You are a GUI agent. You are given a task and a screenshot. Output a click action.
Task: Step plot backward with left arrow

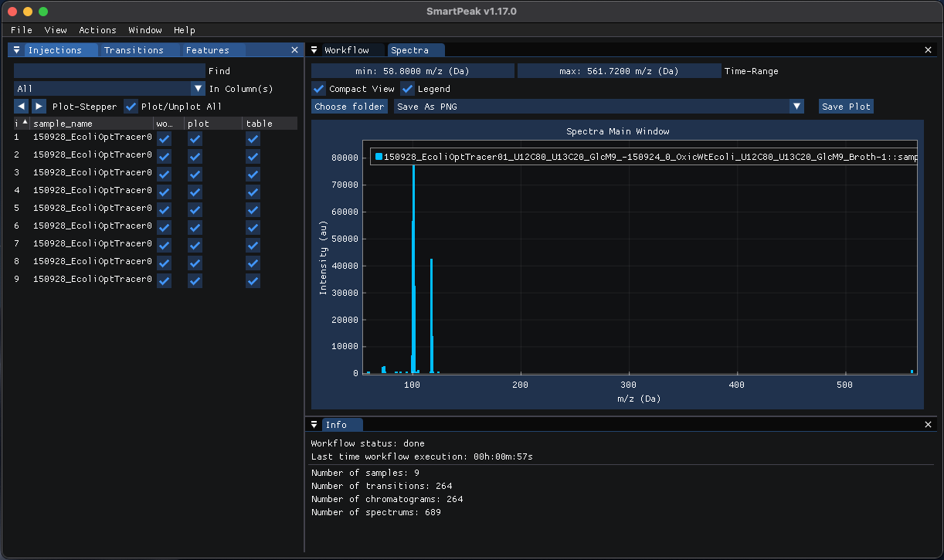pos(21,107)
